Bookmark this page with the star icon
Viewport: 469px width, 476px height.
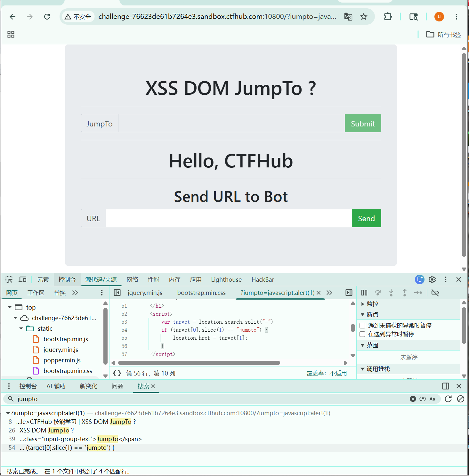364,17
